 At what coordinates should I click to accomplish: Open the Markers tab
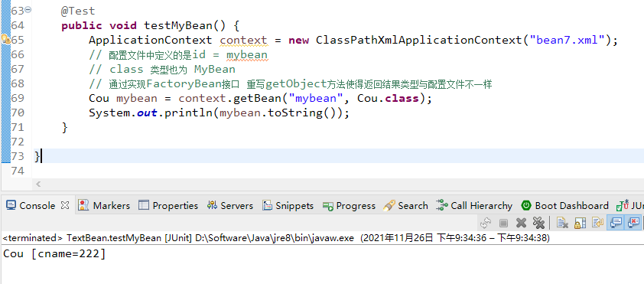pos(104,205)
